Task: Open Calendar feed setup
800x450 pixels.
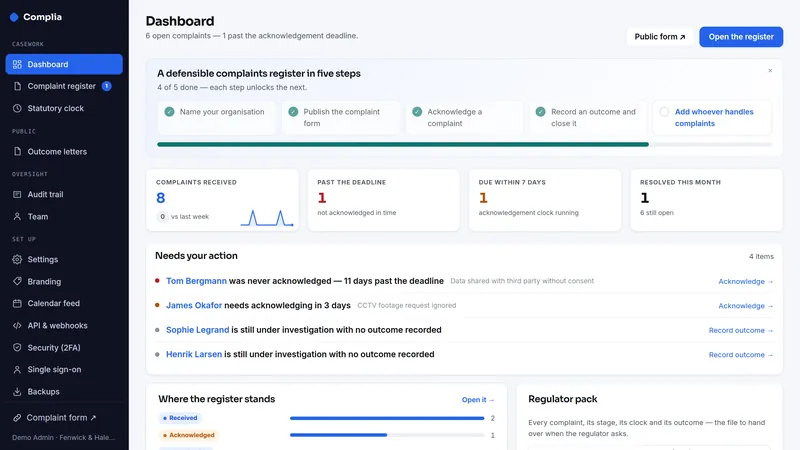Action: (64, 303)
